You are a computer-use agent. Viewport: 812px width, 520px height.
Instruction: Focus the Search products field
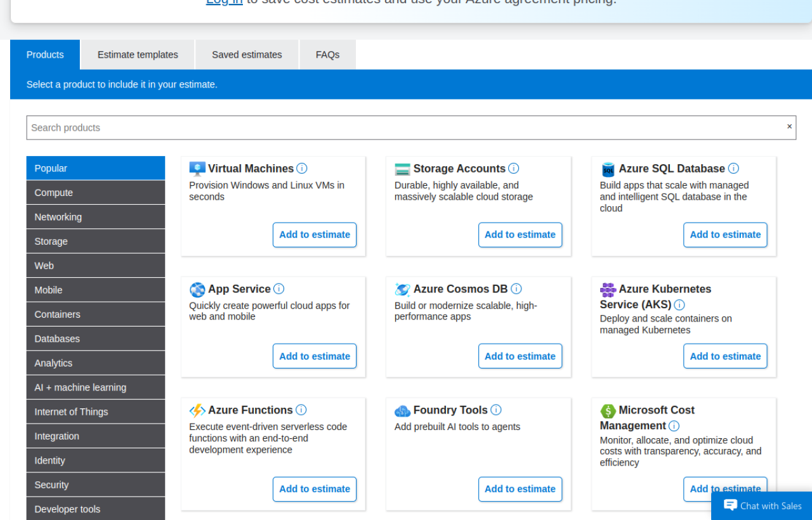[411, 127]
